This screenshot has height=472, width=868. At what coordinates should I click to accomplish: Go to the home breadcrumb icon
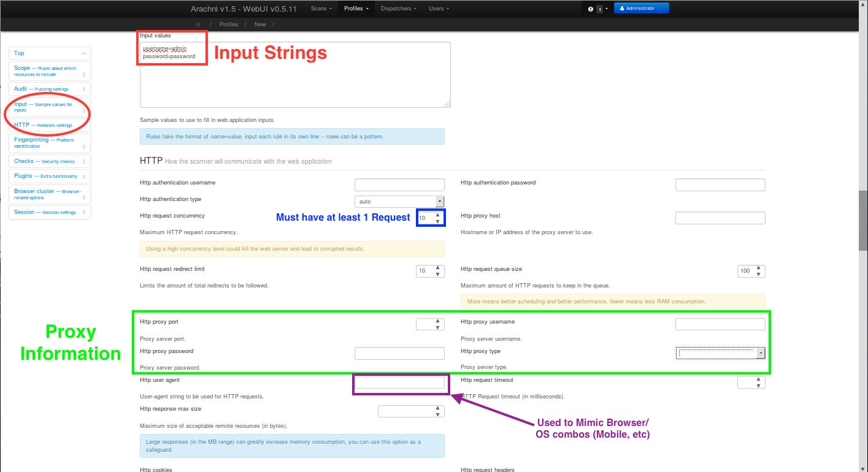click(x=198, y=24)
